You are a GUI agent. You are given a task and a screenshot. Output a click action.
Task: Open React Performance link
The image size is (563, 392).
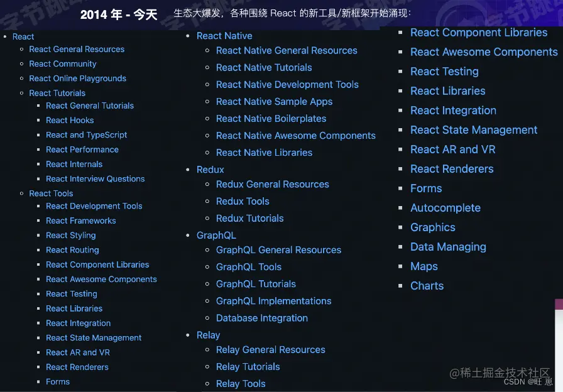pos(82,150)
